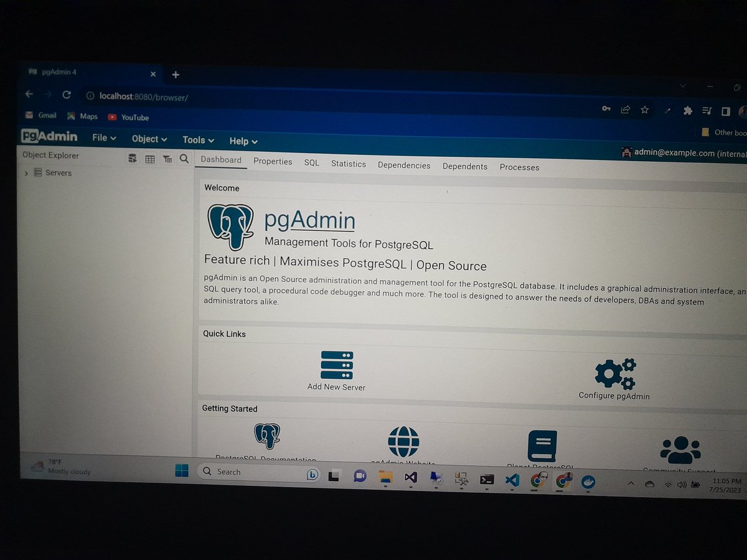Open the Gmail bookmark

point(41,115)
